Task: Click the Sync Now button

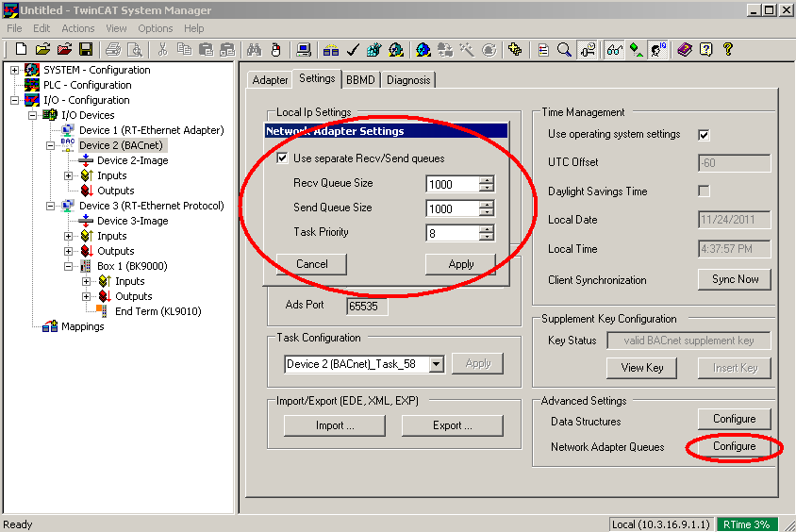Action: click(735, 279)
